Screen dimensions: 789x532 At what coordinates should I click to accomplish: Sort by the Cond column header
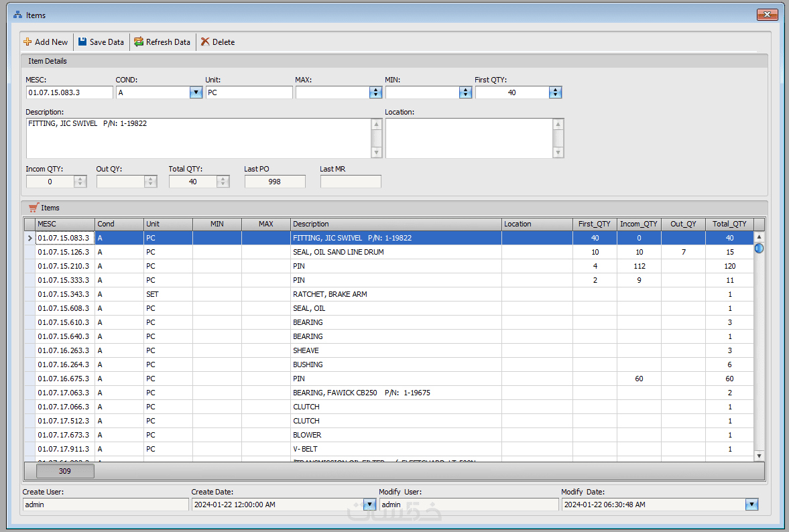click(x=119, y=224)
